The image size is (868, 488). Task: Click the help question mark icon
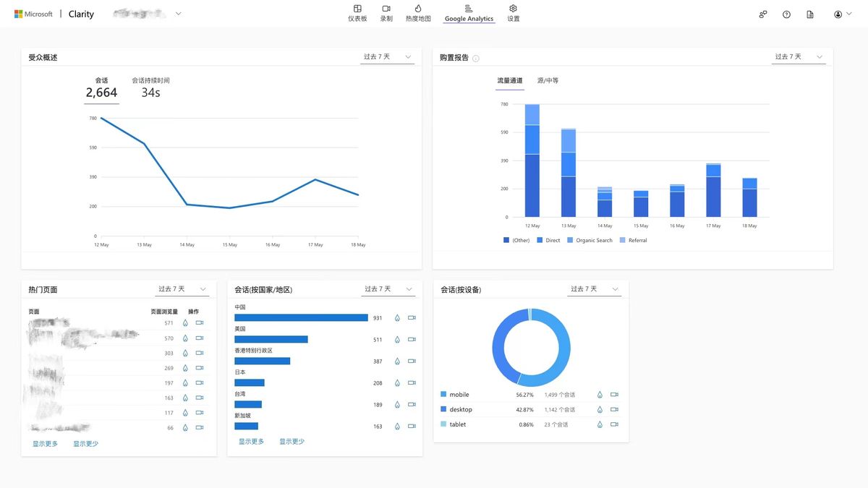click(786, 14)
